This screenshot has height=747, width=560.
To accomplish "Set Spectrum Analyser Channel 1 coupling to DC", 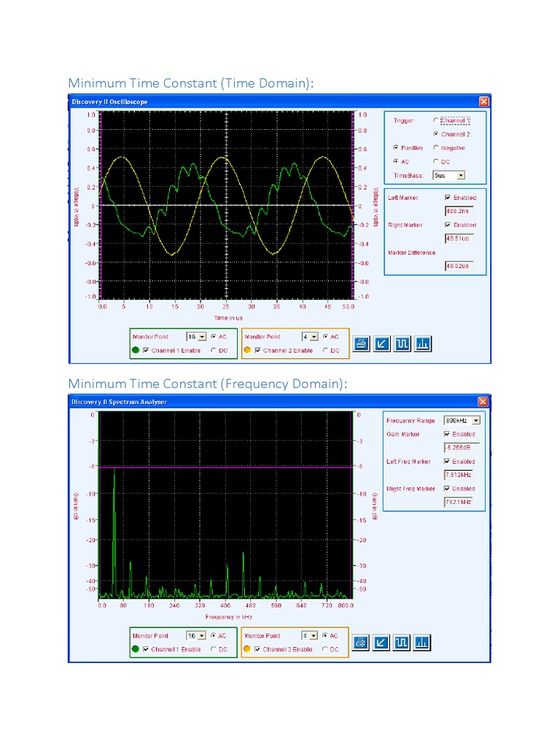I will point(214,649).
